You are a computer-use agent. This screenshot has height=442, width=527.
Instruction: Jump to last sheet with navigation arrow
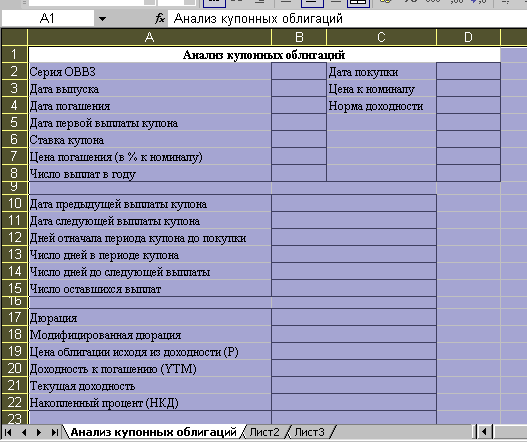click(54, 432)
